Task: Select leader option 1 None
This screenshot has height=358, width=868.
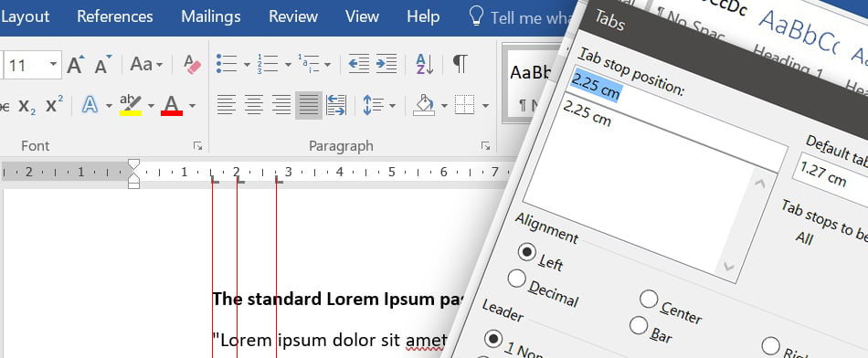Action: point(493,338)
